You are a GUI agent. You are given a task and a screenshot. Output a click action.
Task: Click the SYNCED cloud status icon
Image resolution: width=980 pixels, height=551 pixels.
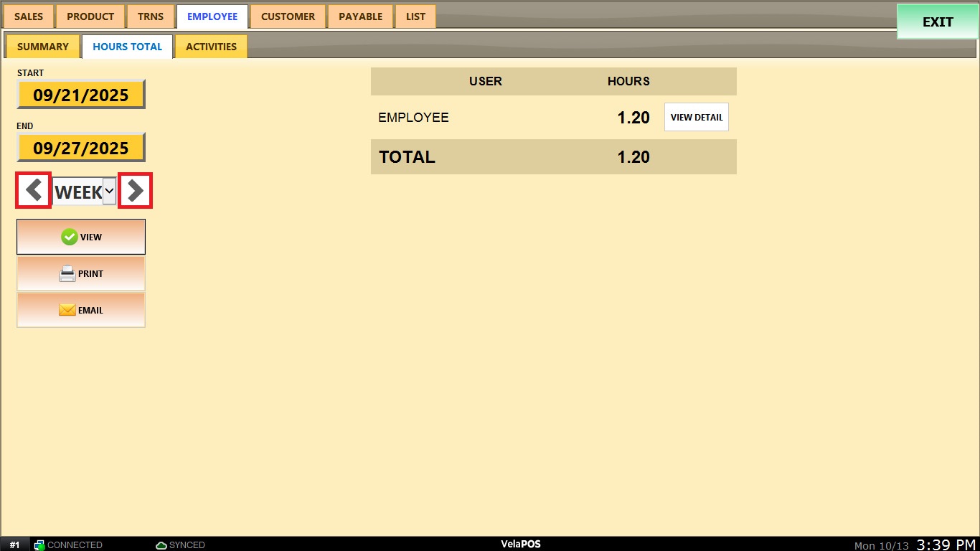(x=161, y=545)
